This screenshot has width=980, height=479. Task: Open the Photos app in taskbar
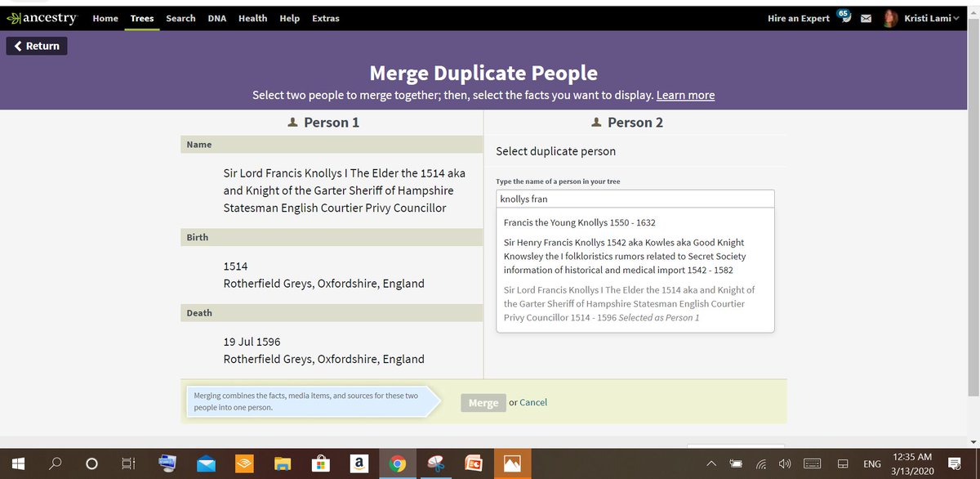tap(512, 463)
